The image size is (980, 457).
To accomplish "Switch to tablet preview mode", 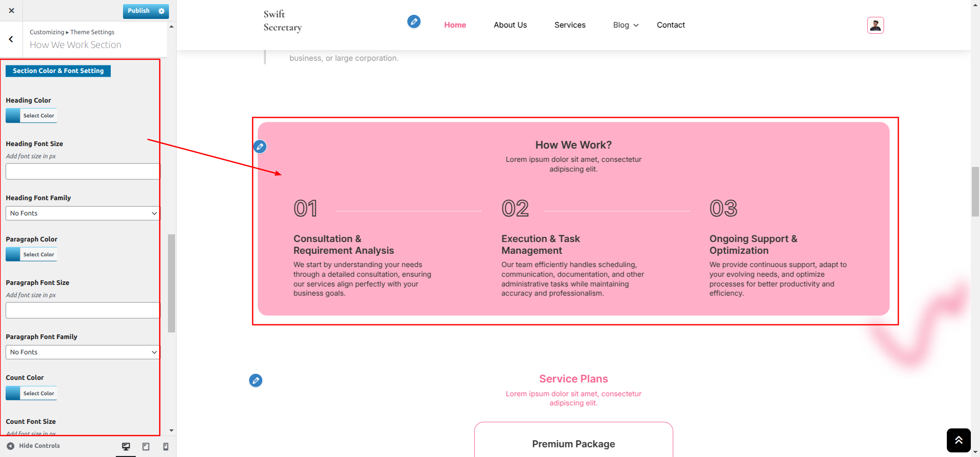I will (x=146, y=446).
